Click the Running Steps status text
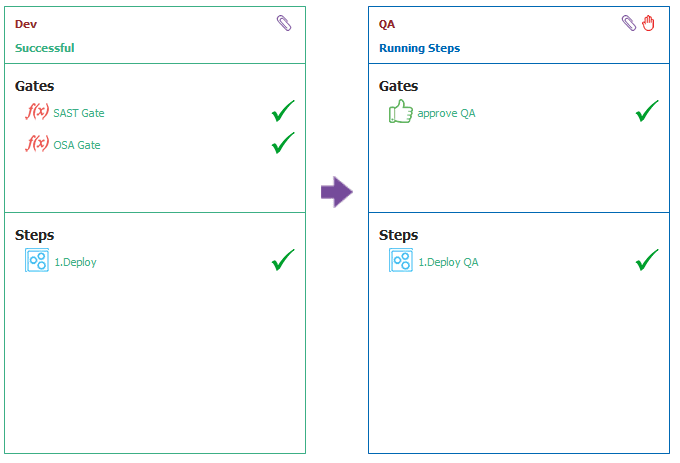 pos(419,48)
